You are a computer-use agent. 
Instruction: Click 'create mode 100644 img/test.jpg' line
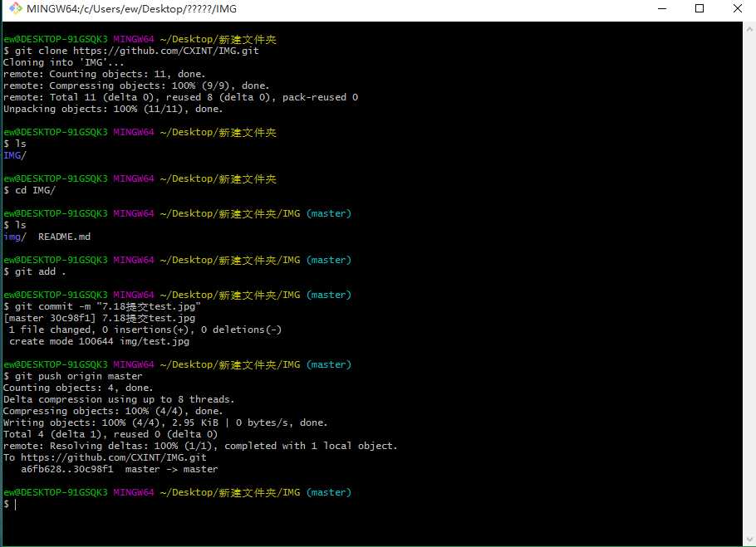(x=99, y=341)
